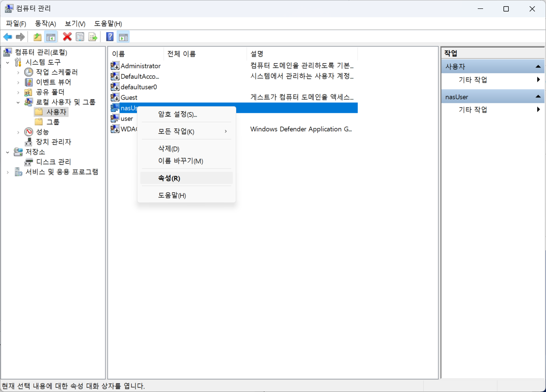The width and height of the screenshot is (546, 392).
Task: Choose 도움말(H) in the context menu
Action: point(187,195)
